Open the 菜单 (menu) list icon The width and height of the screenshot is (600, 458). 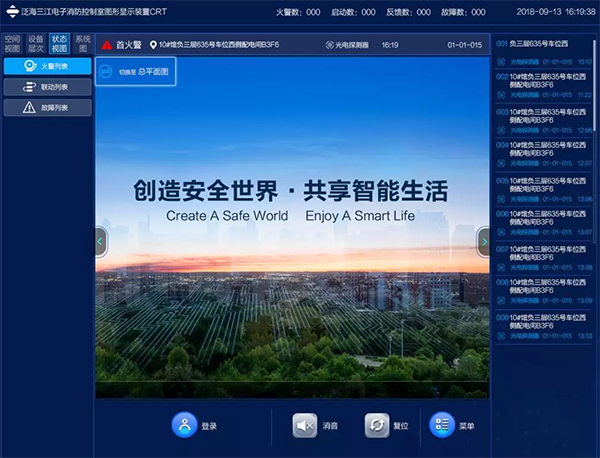[441, 425]
